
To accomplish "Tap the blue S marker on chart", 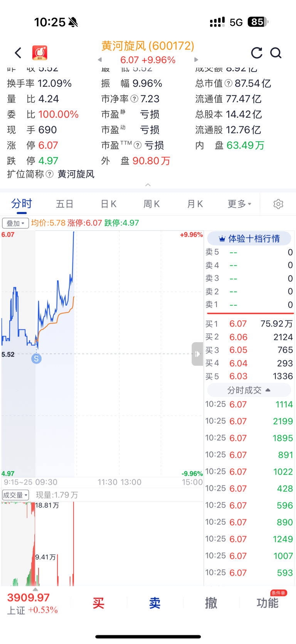I will pos(36,358).
